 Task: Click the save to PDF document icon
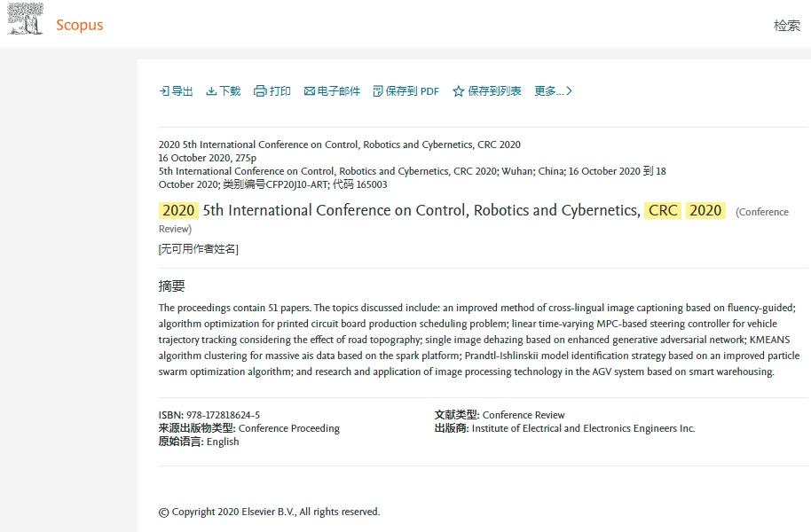tap(378, 91)
